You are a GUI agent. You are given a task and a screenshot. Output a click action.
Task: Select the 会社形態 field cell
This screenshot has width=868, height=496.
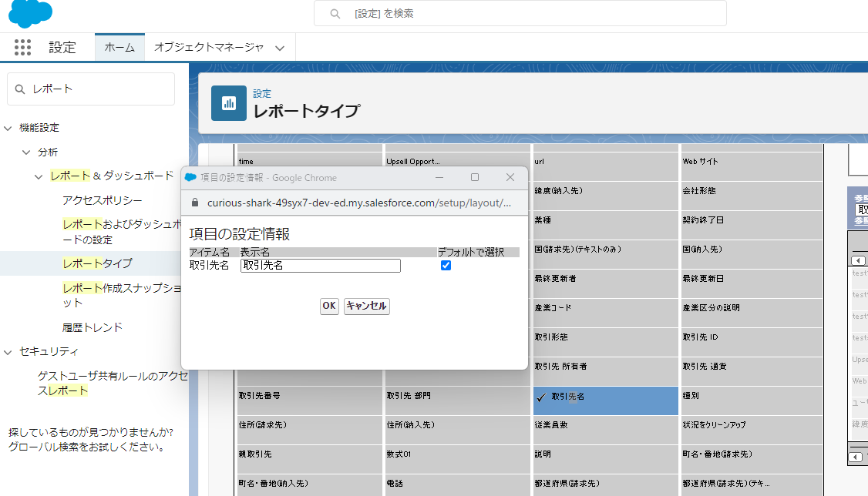tap(751, 195)
